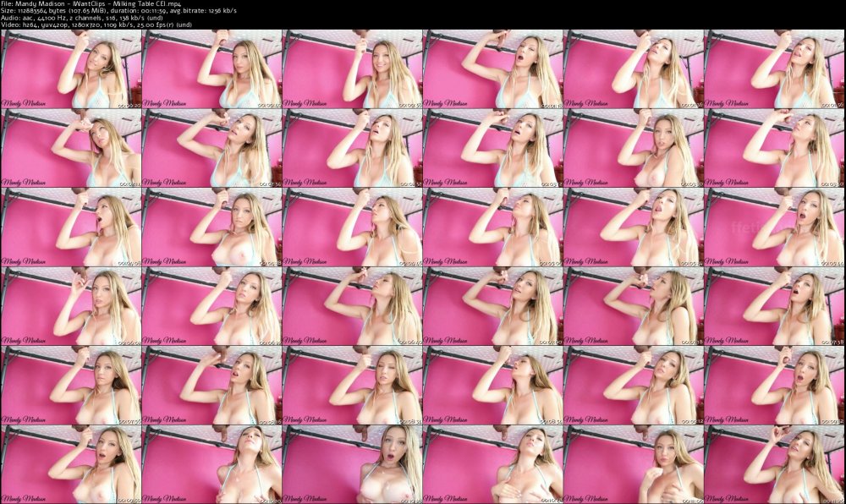Open fourth thumbnail in the fifth row
Screen dimensions: 846x504
click(x=492, y=384)
